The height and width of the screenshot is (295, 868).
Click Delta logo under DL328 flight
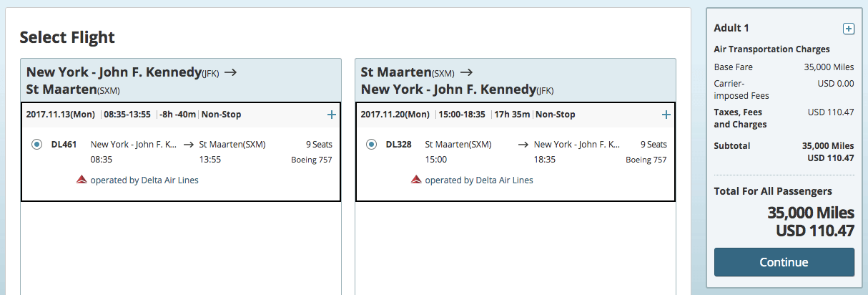(x=416, y=180)
